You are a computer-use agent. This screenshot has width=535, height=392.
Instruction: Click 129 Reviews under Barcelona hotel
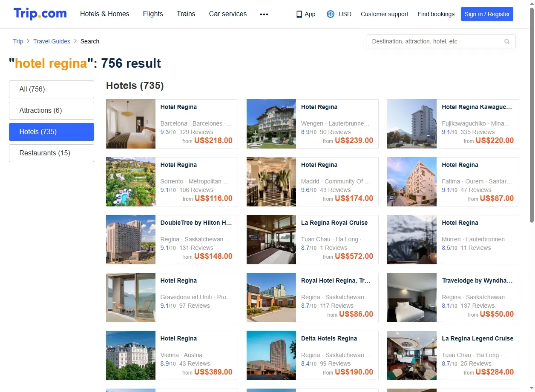click(x=196, y=132)
